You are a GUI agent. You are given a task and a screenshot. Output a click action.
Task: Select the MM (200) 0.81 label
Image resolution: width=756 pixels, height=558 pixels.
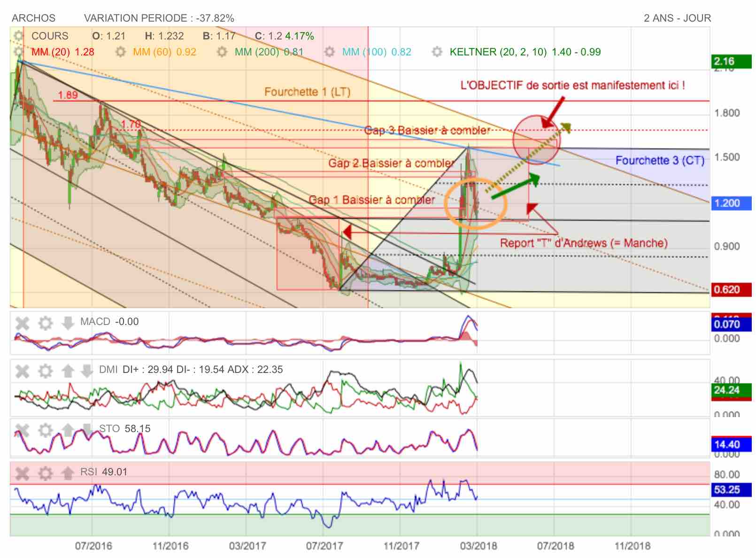[269, 52]
